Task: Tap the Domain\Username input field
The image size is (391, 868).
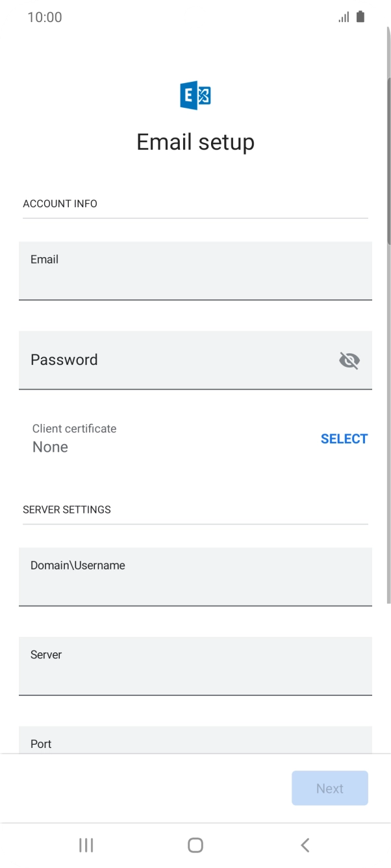Action: click(195, 577)
